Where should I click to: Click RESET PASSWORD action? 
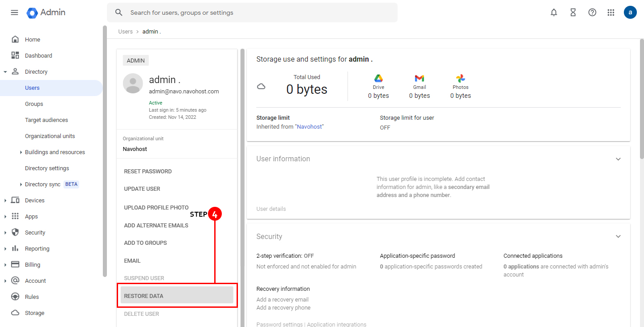click(x=148, y=172)
